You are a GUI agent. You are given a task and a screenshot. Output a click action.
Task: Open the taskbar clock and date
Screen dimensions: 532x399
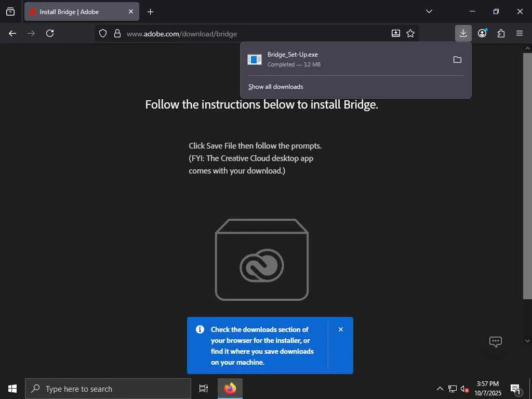coord(487,389)
